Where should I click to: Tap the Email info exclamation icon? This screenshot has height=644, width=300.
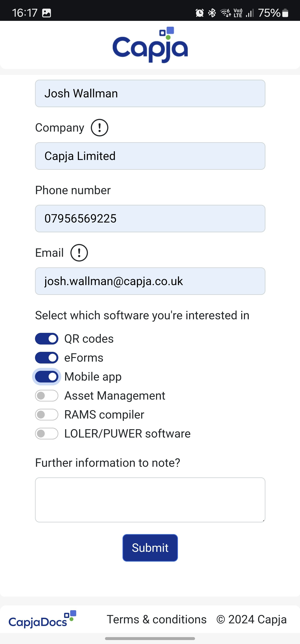(x=79, y=253)
